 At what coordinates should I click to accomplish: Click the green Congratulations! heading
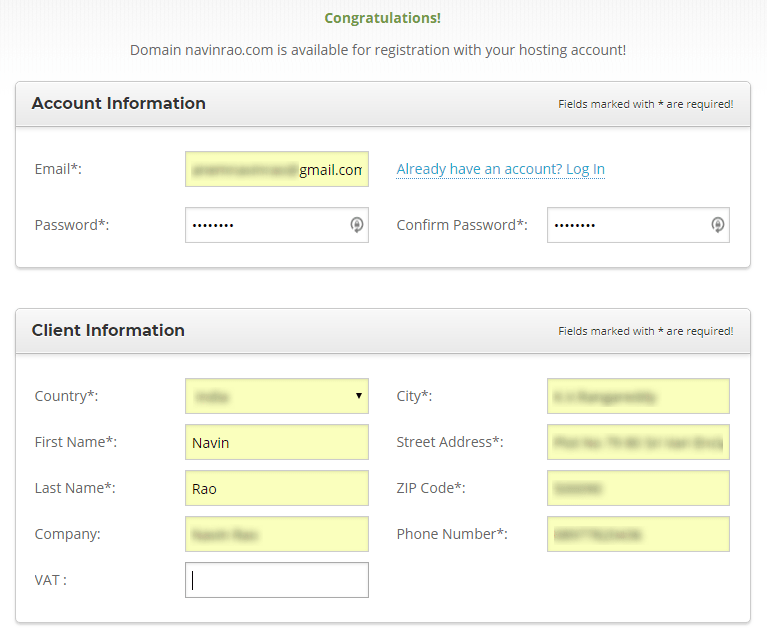[383, 18]
